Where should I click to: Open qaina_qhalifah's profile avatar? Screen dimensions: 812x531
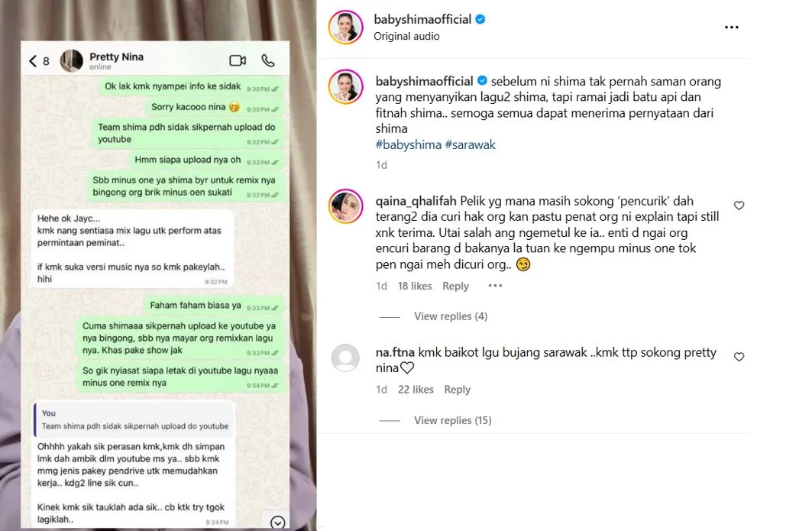(345, 206)
